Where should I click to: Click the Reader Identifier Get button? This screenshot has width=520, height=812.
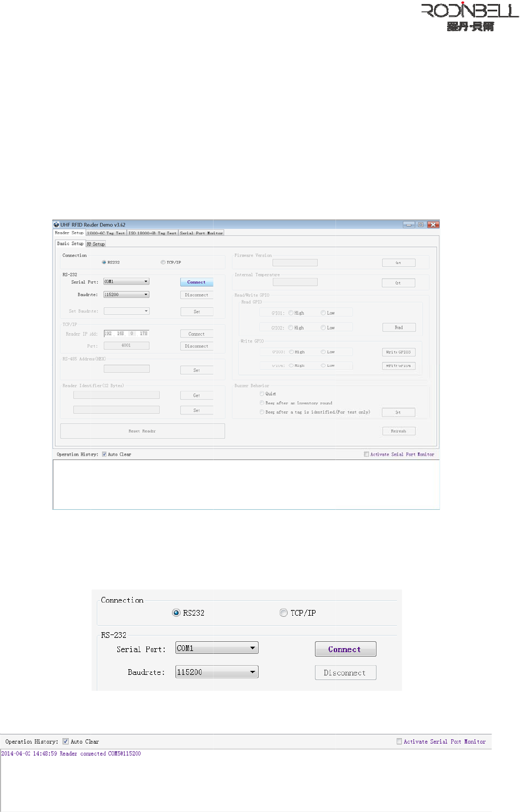point(196,395)
